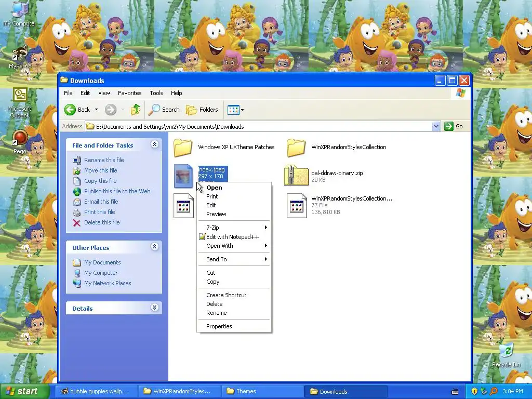The image size is (532, 399).
Task: Click the Print this file printer icon
Action: coord(77,212)
